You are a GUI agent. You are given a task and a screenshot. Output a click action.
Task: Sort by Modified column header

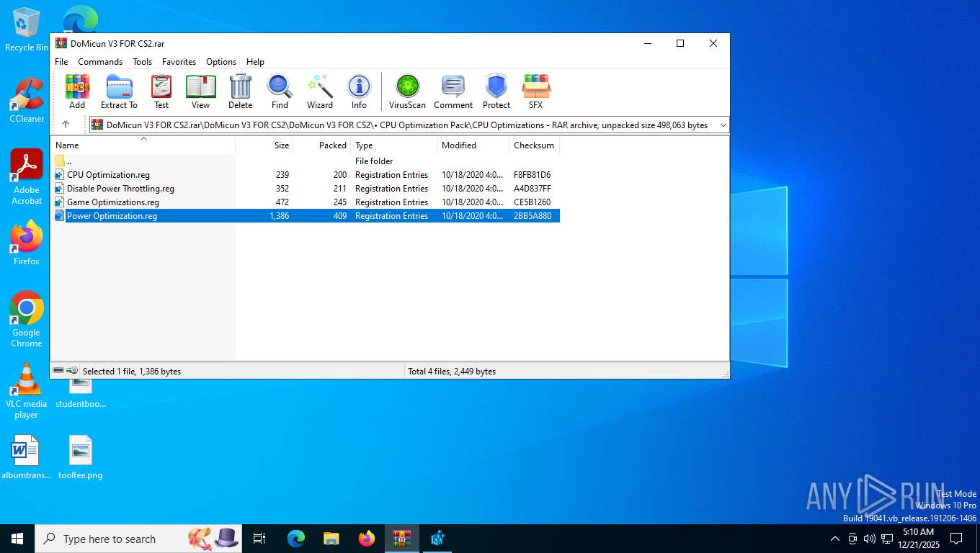pyautogui.click(x=473, y=145)
